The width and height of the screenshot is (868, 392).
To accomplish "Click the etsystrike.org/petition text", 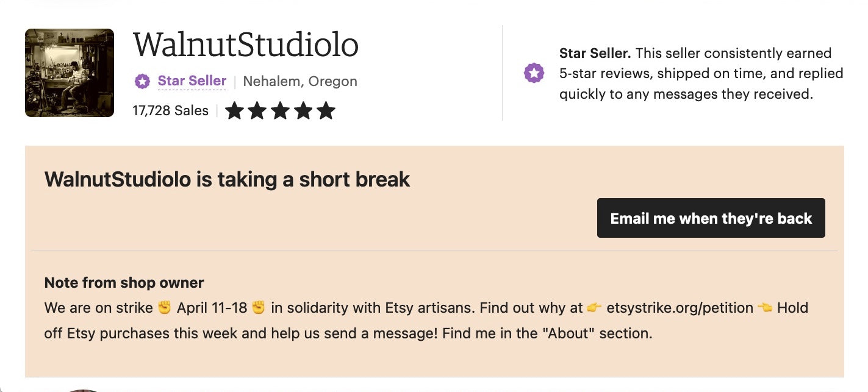I will [x=680, y=307].
